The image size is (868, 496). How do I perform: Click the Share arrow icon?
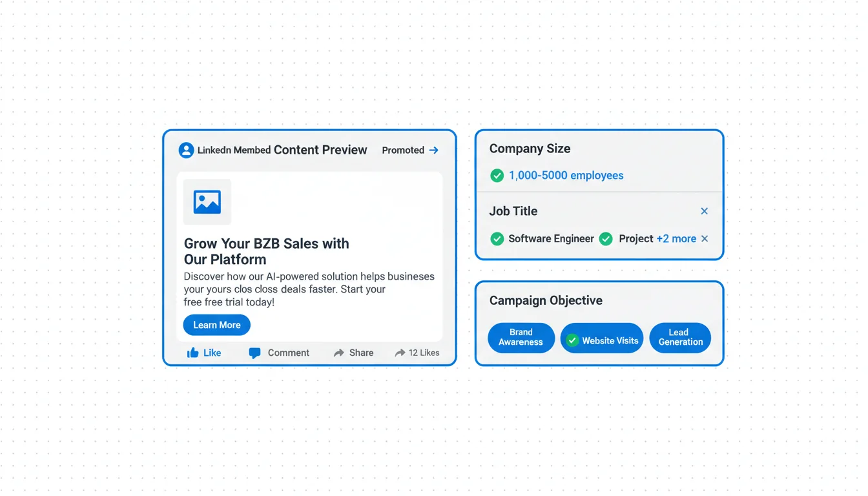(x=339, y=353)
